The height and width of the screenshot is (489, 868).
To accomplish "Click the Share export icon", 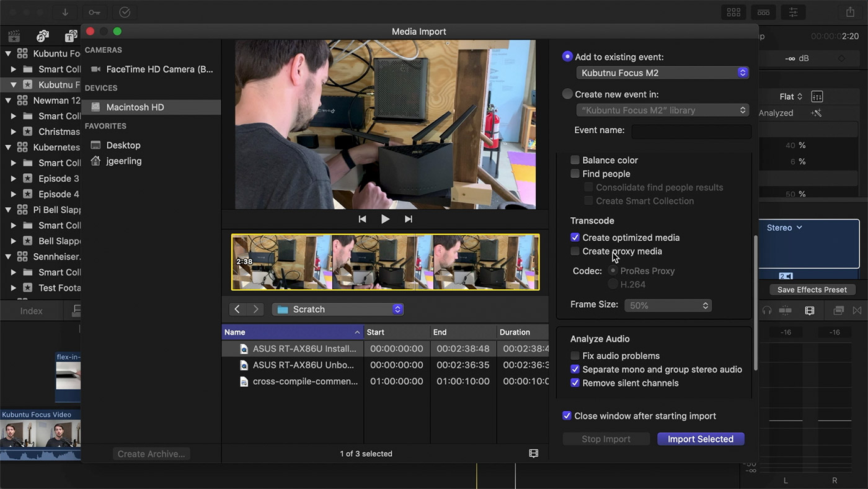I will coord(850,12).
